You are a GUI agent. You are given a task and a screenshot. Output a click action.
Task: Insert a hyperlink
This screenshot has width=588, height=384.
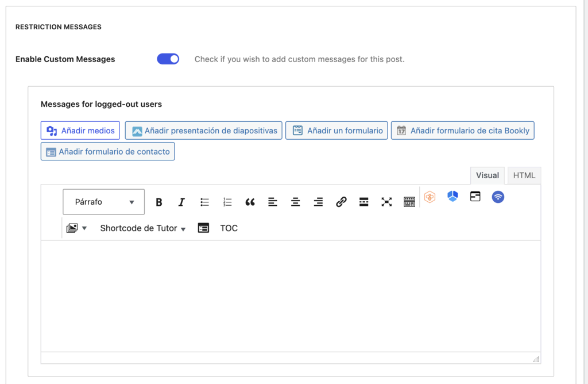point(341,202)
